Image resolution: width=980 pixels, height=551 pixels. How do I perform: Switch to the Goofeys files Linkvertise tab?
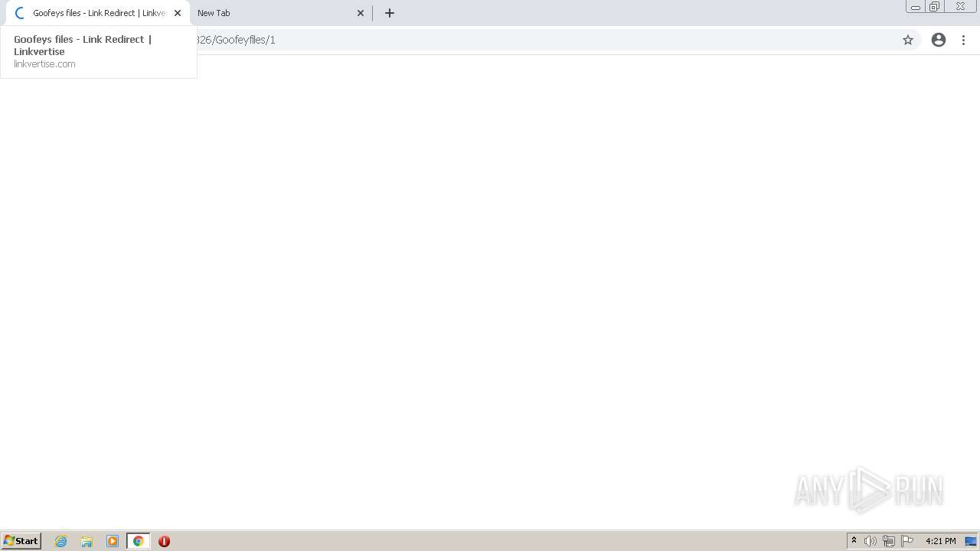click(x=98, y=13)
